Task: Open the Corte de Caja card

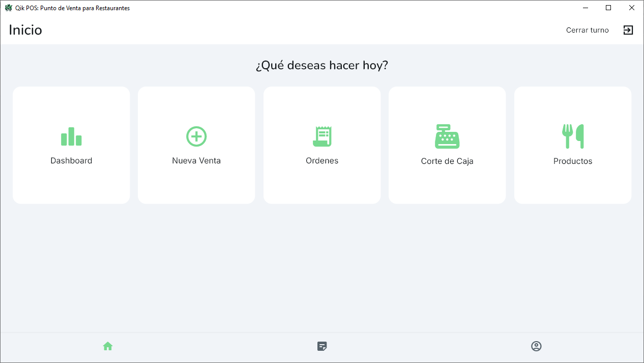Action: (x=447, y=145)
